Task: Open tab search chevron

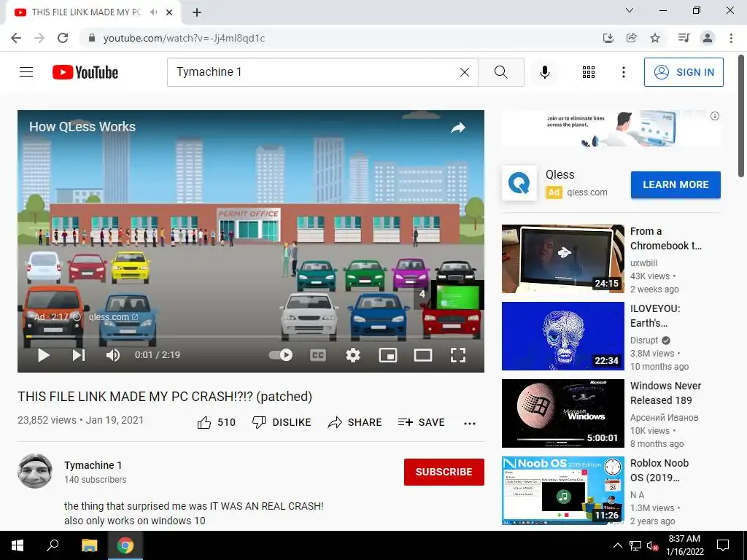Action: 630,10
